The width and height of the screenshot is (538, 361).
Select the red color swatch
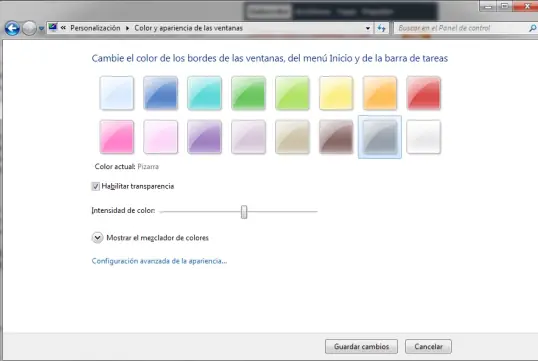click(x=424, y=93)
